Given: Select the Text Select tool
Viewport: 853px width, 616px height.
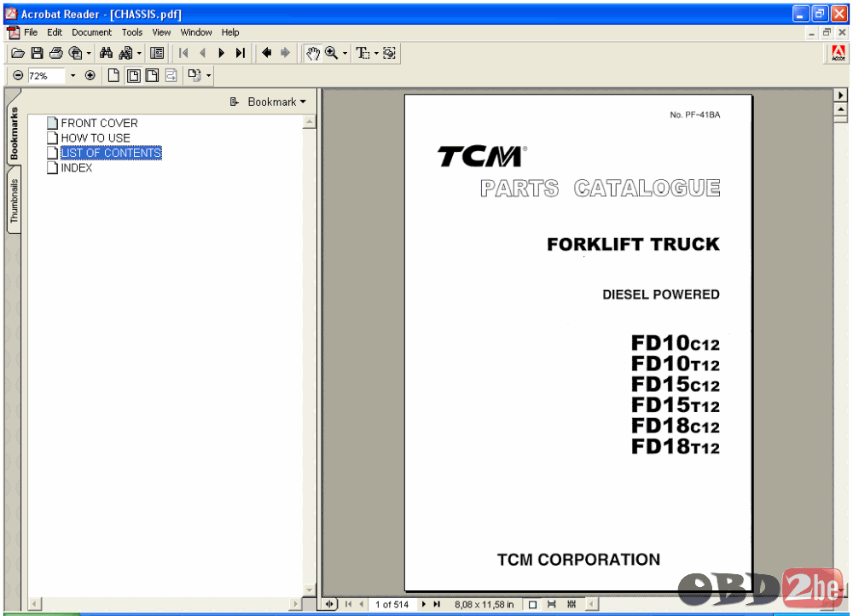Looking at the screenshot, I should 363,53.
